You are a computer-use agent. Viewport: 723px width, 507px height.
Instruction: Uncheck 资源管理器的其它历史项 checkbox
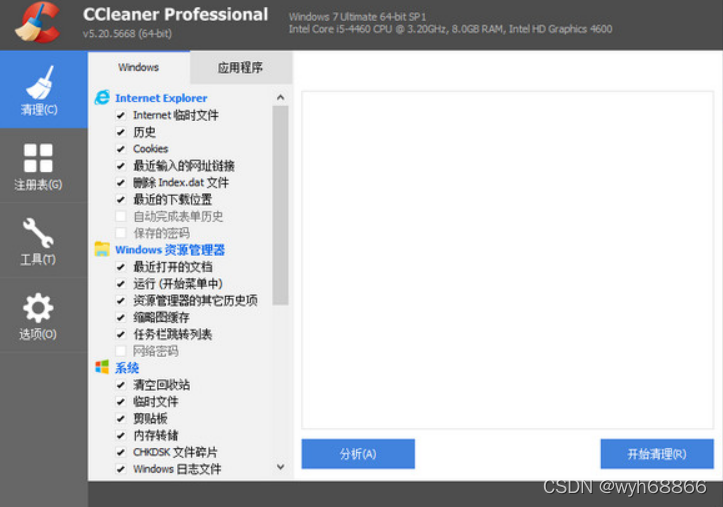pos(121,301)
